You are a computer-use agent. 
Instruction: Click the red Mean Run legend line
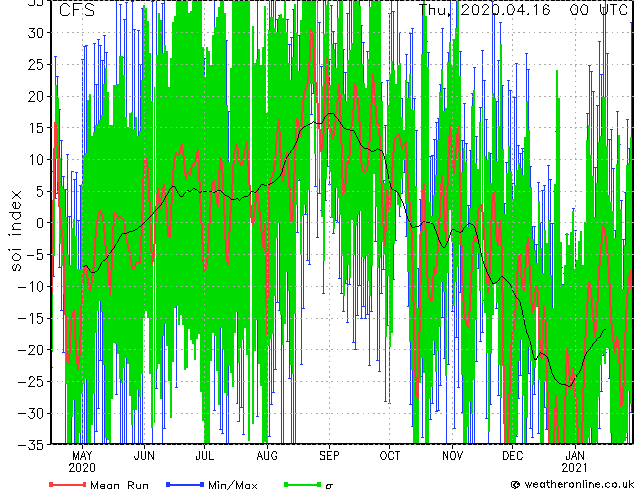pyautogui.click(x=68, y=484)
